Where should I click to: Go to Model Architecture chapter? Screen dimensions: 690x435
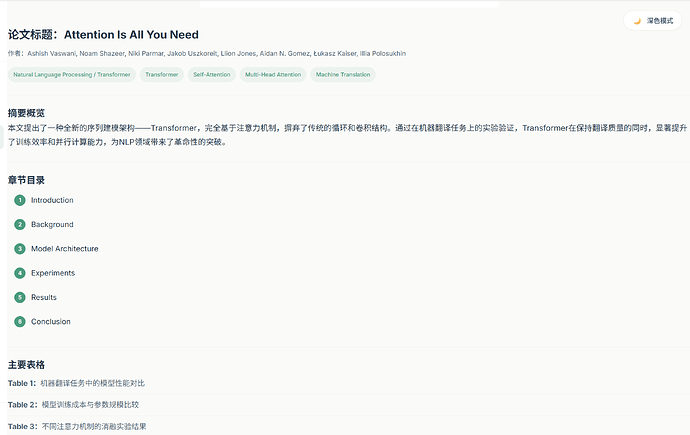pos(65,249)
